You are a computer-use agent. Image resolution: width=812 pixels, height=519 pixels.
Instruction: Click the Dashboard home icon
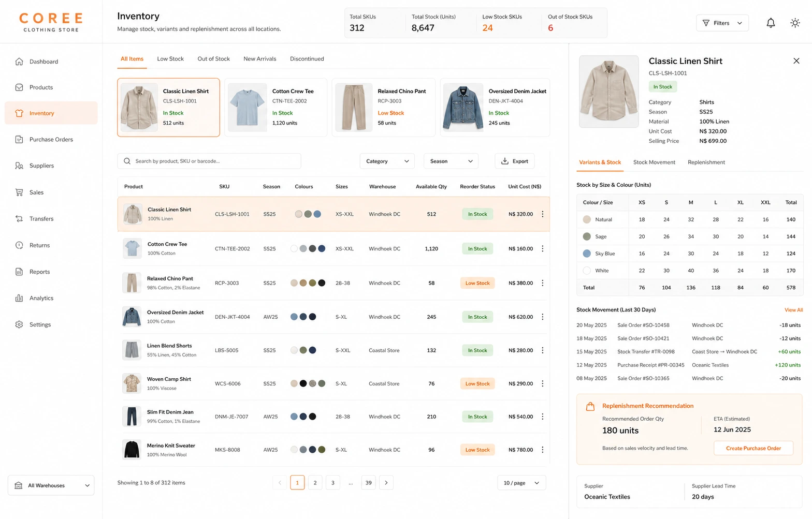[19, 62]
